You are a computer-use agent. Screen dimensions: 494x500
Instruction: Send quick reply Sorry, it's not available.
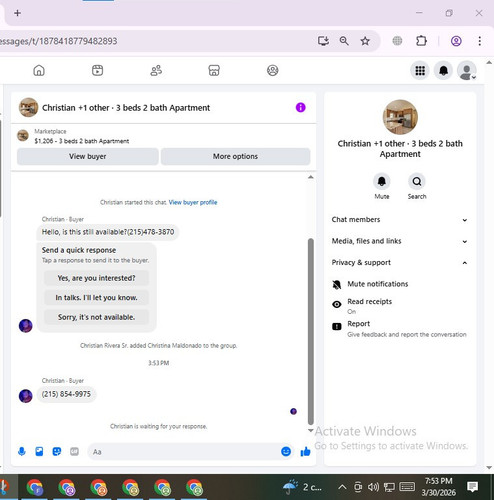click(x=96, y=317)
